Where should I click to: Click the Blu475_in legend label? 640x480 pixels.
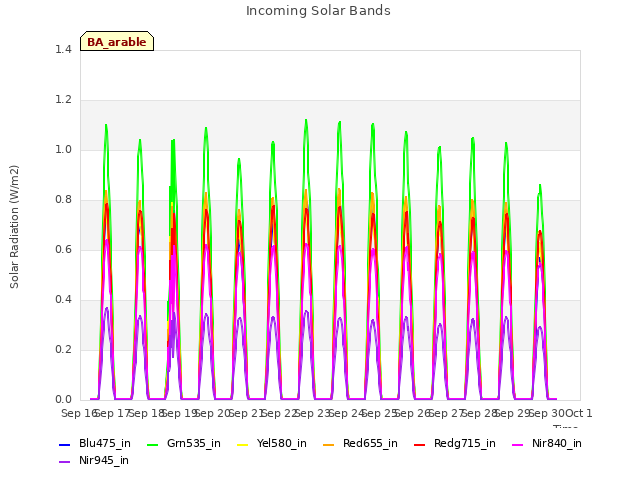tap(105, 443)
